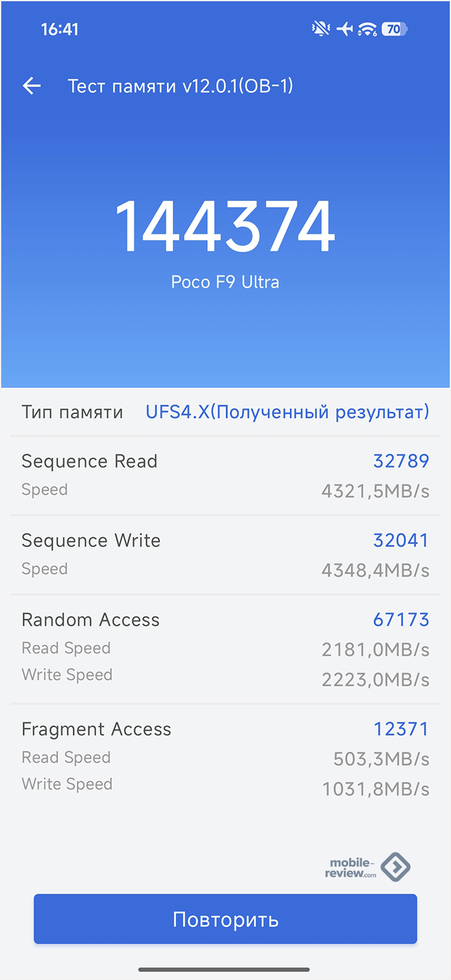Open the UFS4.X memory type link

(x=287, y=412)
